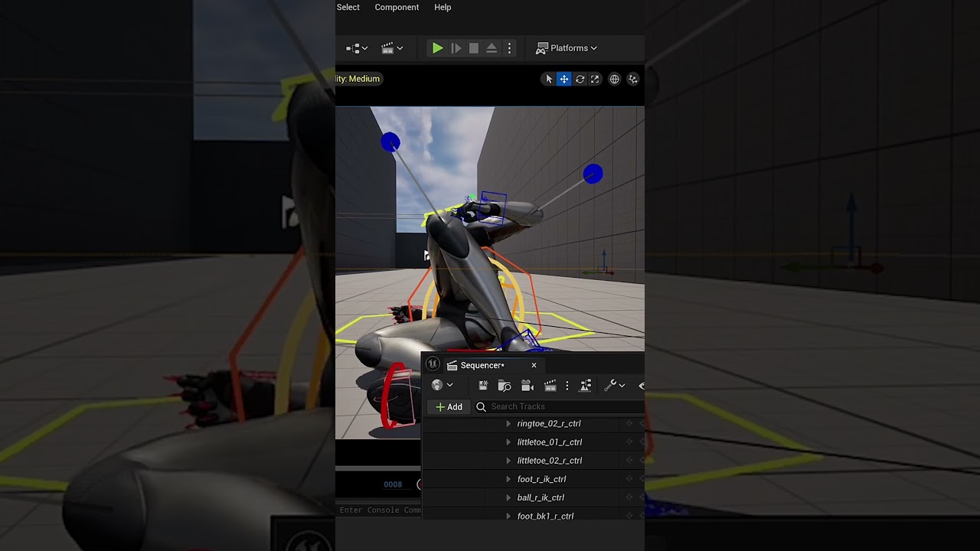
Task: Click the Skip/Advance frame play button
Action: click(456, 48)
